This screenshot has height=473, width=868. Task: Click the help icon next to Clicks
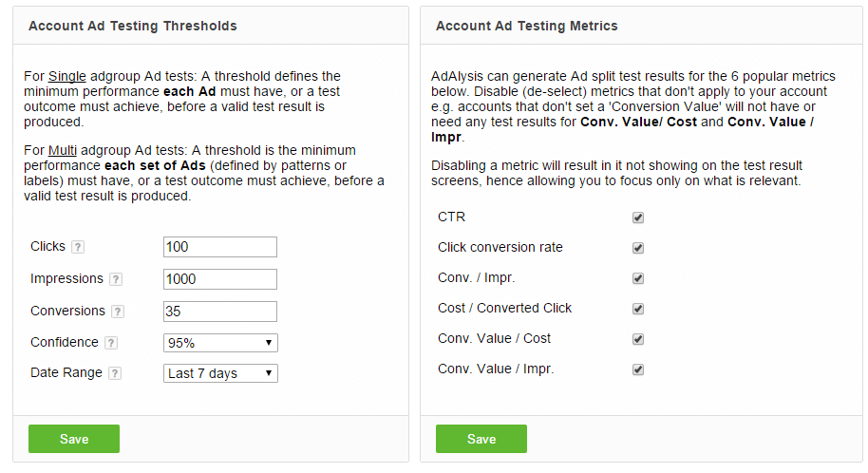(78, 247)
